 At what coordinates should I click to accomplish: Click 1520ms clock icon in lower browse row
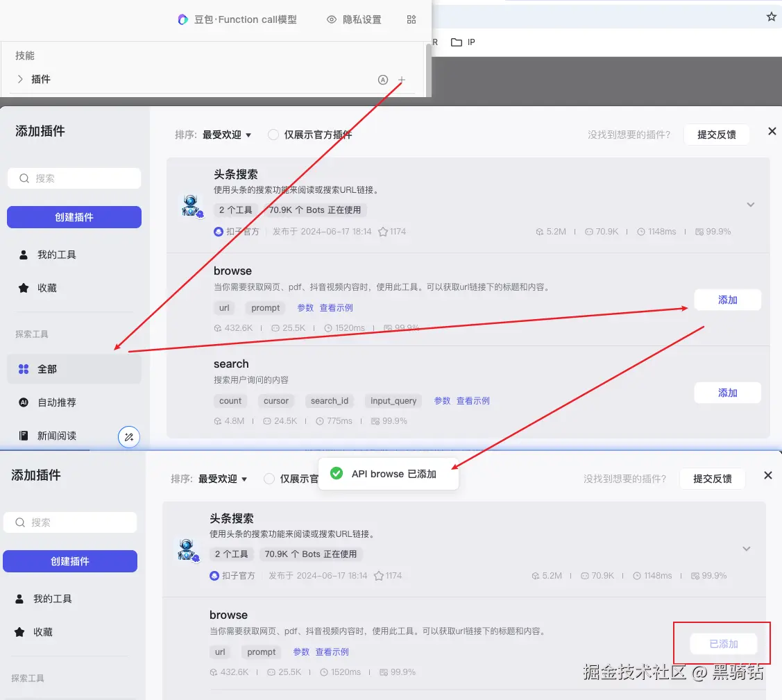323,672
